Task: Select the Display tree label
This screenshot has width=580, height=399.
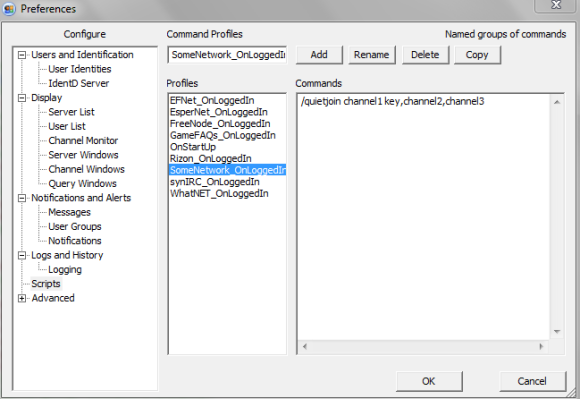Action: [x=47, y=98]
